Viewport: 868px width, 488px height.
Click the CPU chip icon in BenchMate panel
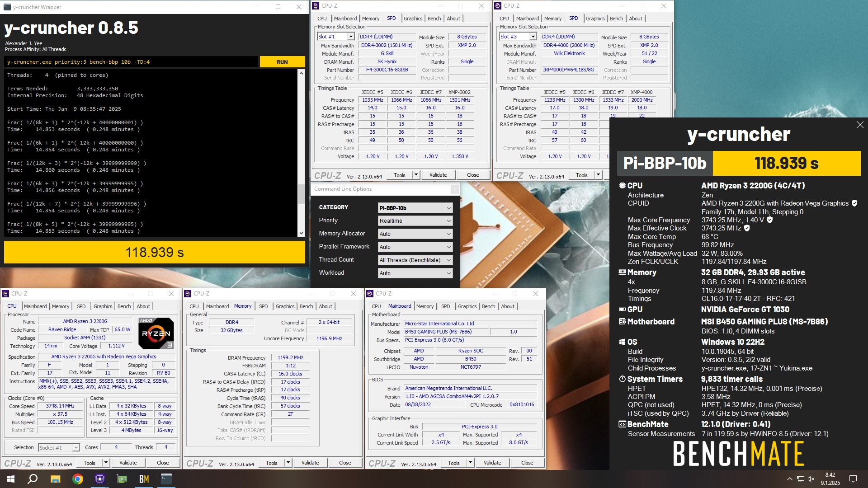coord(623,186)
